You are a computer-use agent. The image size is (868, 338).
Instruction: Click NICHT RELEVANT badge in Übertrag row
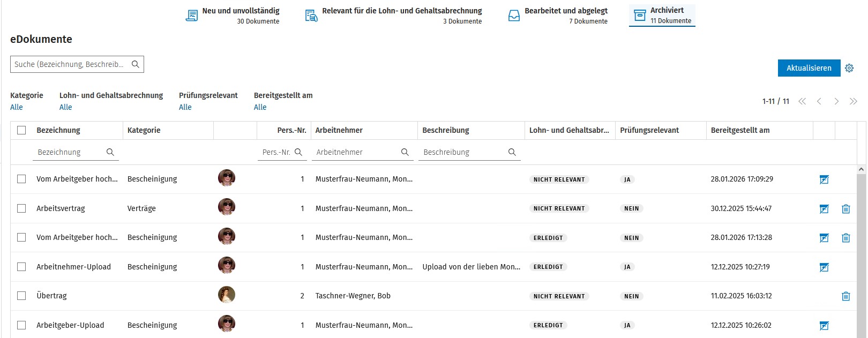pyautogui.click(x=559, y=296)
